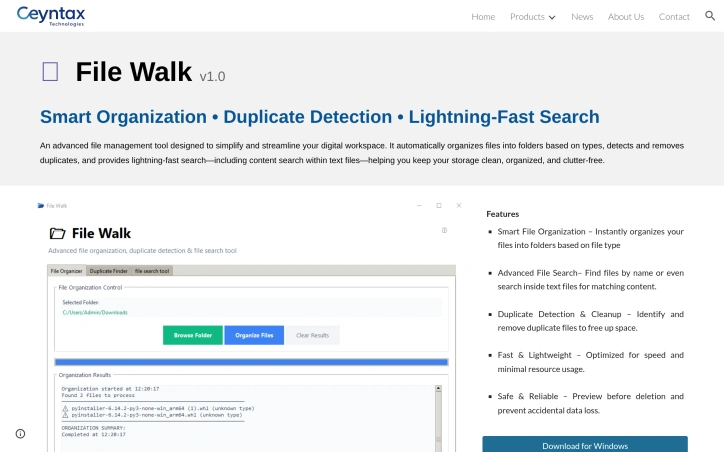Click the description paragraph starting 'An advanced file management'
This screenshot has height=452, width=724.
point(362,153)
